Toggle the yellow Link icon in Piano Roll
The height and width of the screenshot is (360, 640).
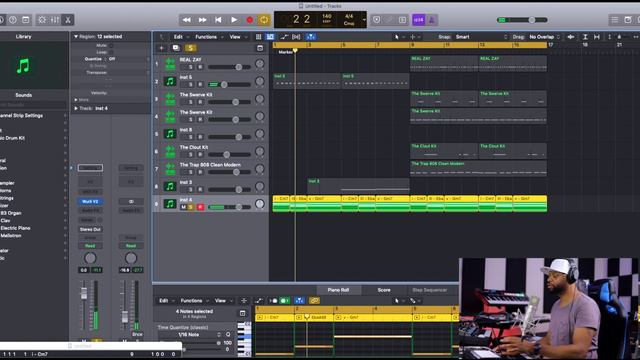314,300
